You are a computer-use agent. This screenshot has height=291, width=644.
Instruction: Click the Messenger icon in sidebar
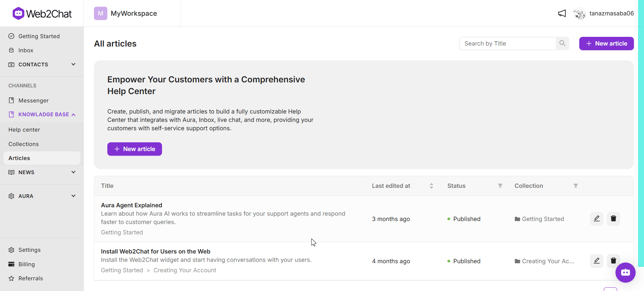click(x=11, y=100)
